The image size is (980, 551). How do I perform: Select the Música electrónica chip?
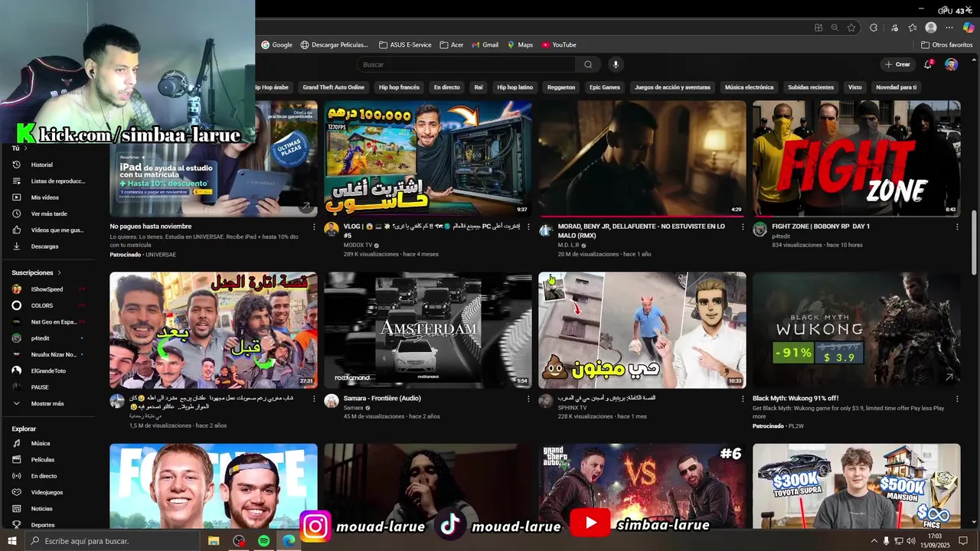click(749, 87)
